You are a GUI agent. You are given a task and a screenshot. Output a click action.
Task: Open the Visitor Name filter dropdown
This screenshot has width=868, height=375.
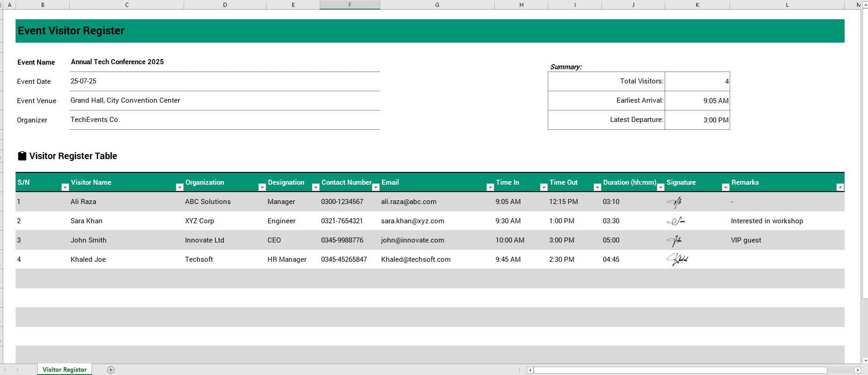pos(180,187)
